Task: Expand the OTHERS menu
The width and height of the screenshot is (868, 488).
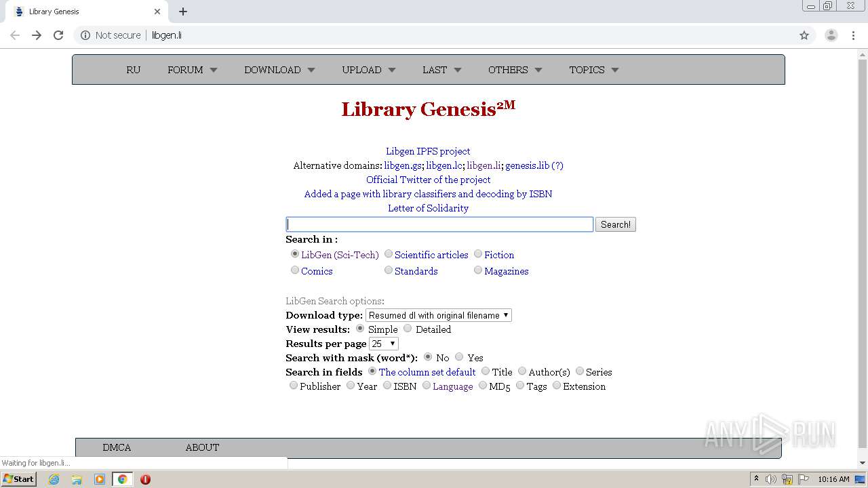Action: (515, 70)
